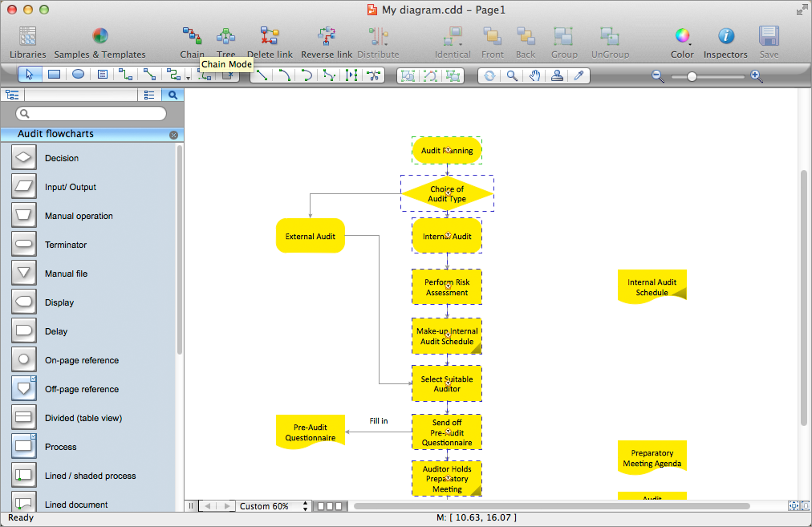Click the Group button
This screenshot has height=527, width=812.
[563, 40]
